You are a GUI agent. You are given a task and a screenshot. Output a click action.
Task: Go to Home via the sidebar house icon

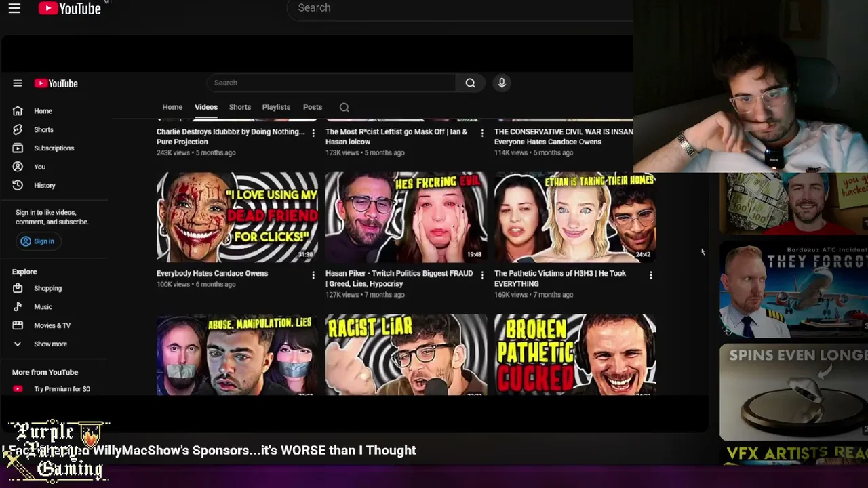click(18, 111)
